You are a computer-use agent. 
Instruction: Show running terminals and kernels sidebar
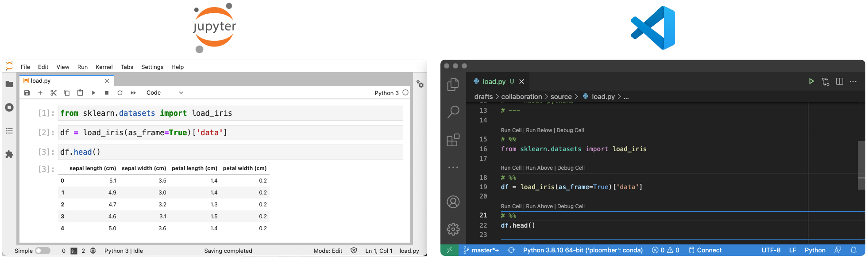[9, 107]
